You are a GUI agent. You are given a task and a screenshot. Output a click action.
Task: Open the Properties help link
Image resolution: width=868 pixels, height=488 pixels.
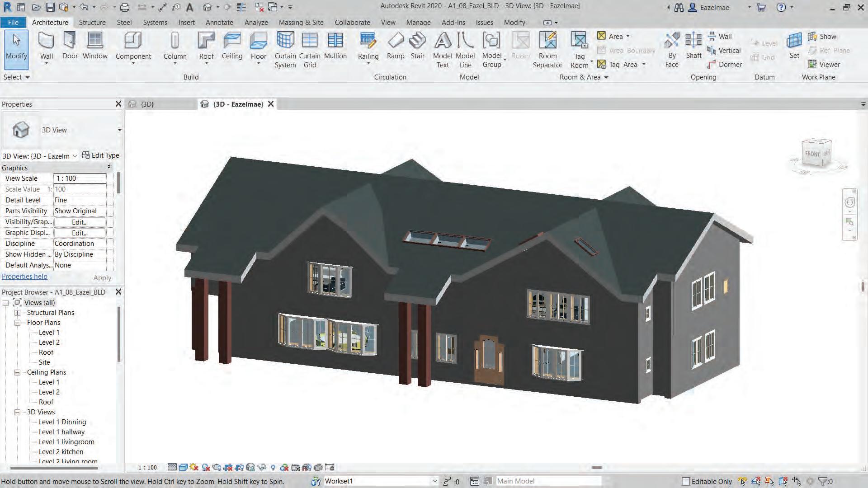click(24, 277)
